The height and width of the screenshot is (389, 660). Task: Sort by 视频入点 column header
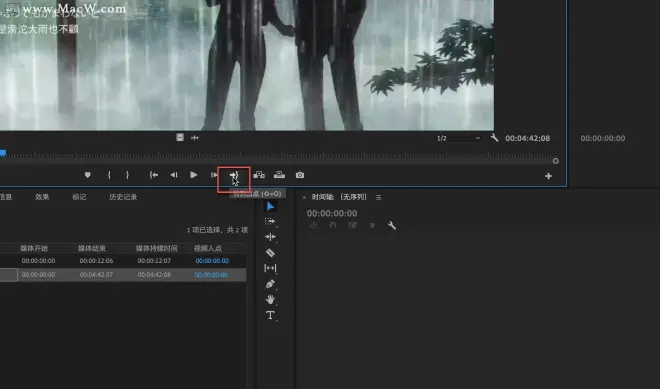coord(208,248)
